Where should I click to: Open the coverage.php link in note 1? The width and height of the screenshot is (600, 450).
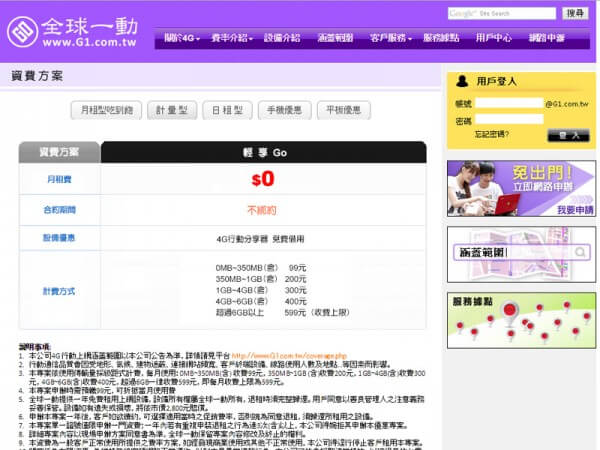point(289,355)
